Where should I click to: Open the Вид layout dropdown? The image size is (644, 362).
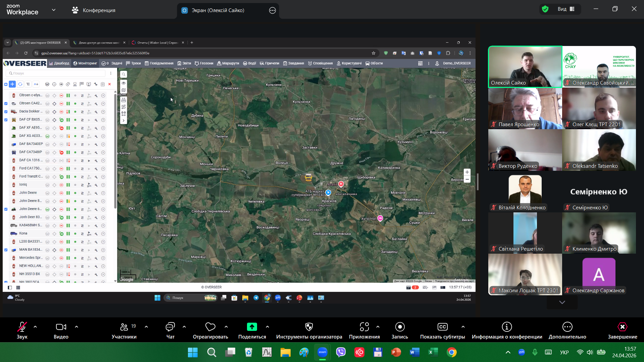(566, 9)
